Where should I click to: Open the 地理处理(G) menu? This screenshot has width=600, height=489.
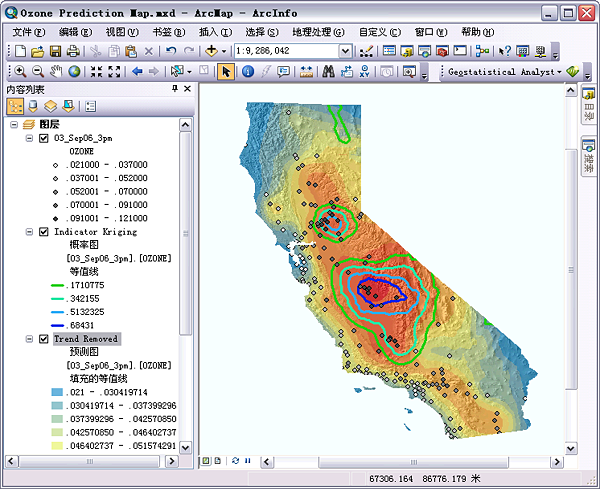[318, 32]
